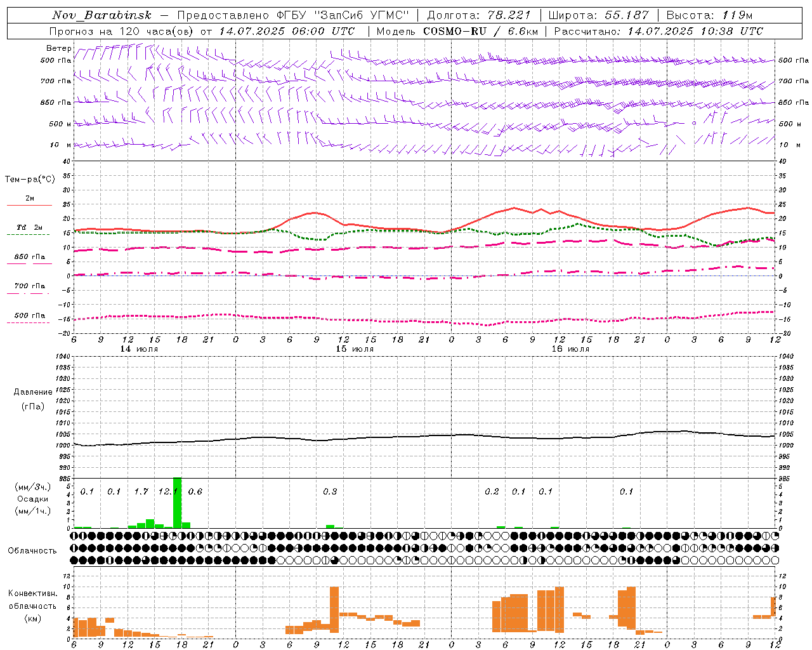Click the '(мм/3ч.)' unit label
The image size is (812, 650).
(x=33, y=487)
